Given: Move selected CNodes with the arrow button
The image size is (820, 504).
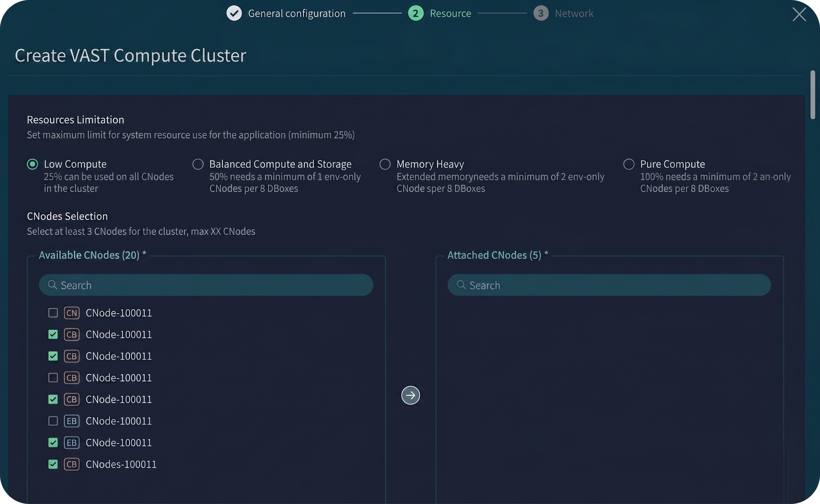Looking at the screenshot, I should click(411, 395).
